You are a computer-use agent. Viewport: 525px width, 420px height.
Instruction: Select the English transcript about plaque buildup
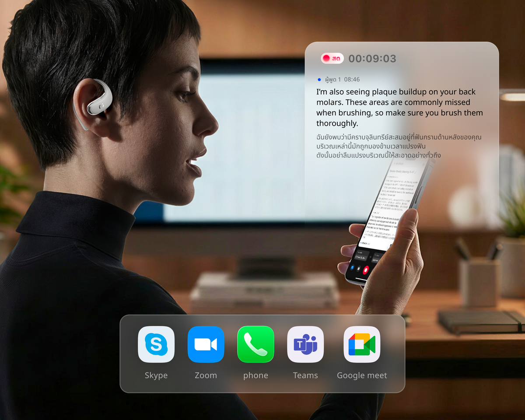(x=399, y=107)
